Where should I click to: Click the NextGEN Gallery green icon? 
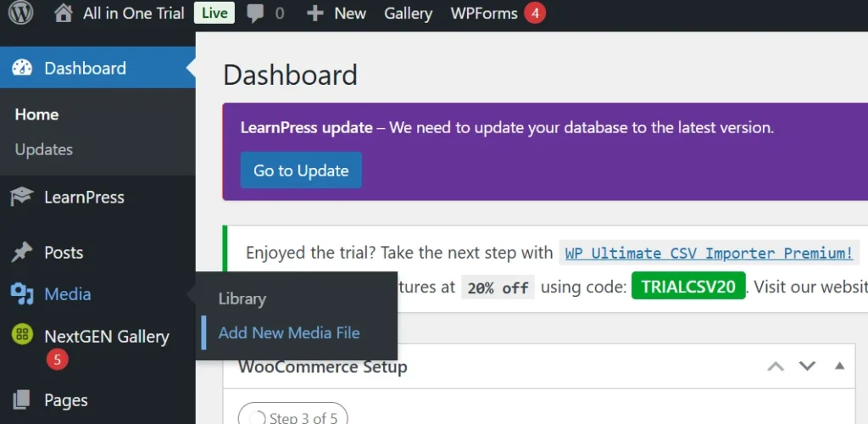pos(22,335)
